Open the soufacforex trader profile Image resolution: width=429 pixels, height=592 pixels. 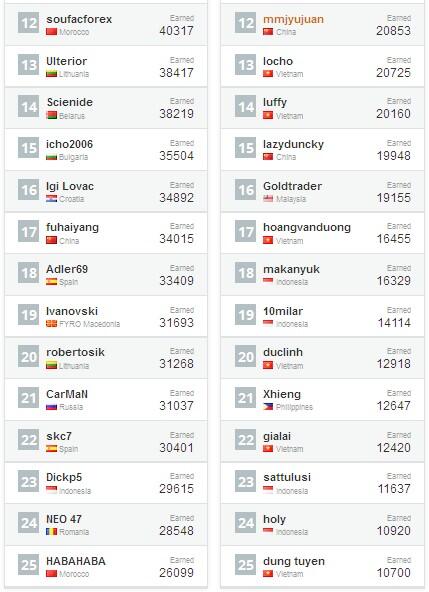click(x=79, y=19)
